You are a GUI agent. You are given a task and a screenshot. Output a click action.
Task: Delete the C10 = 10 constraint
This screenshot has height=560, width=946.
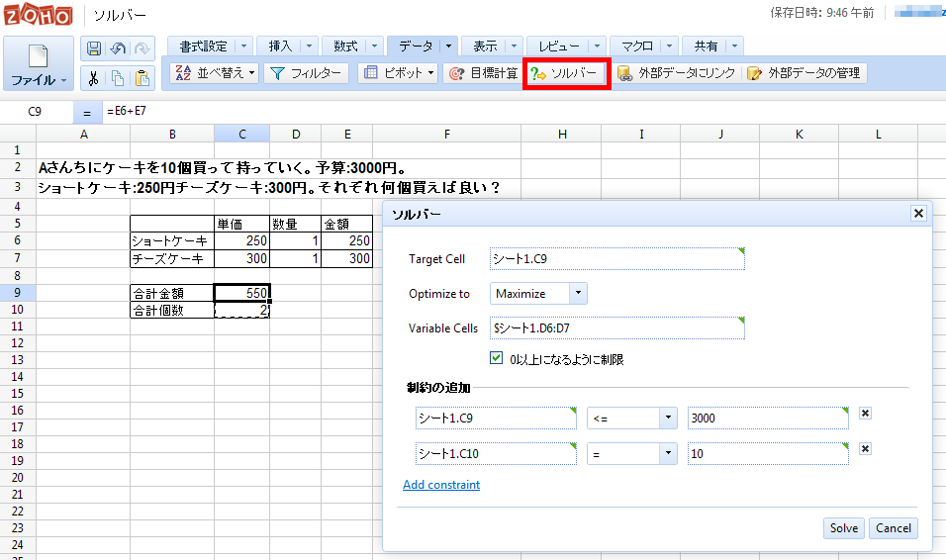coord(865,449)
